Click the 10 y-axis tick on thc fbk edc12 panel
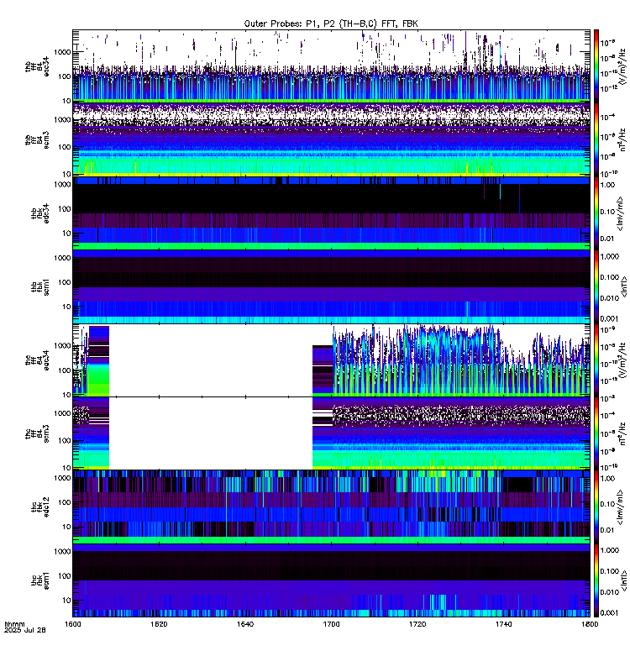This screenshot has height=672, width=630. pos(67,527)
